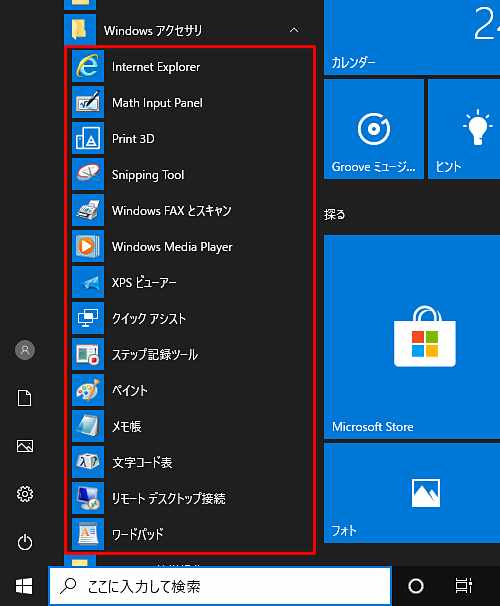
Task: Click the Math Input Panel text label
Action: click(x=157, y=103)
